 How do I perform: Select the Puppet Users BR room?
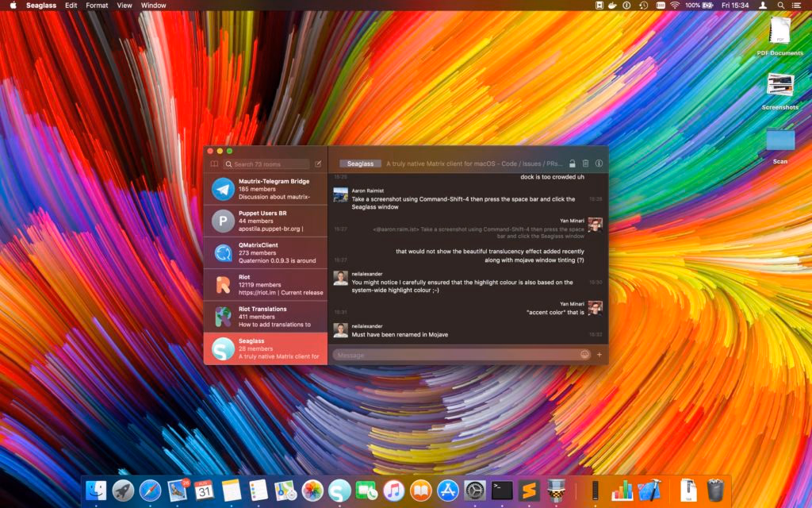(x=266, y=221)
